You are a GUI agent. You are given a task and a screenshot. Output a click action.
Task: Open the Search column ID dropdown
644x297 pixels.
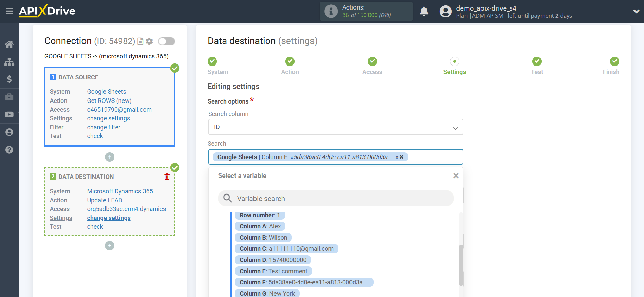(x=336, y=127)
